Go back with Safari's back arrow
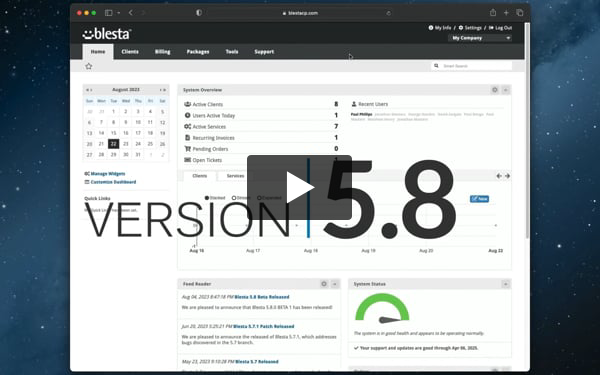This screenshot has height=375, width=600. click(130, 13)
